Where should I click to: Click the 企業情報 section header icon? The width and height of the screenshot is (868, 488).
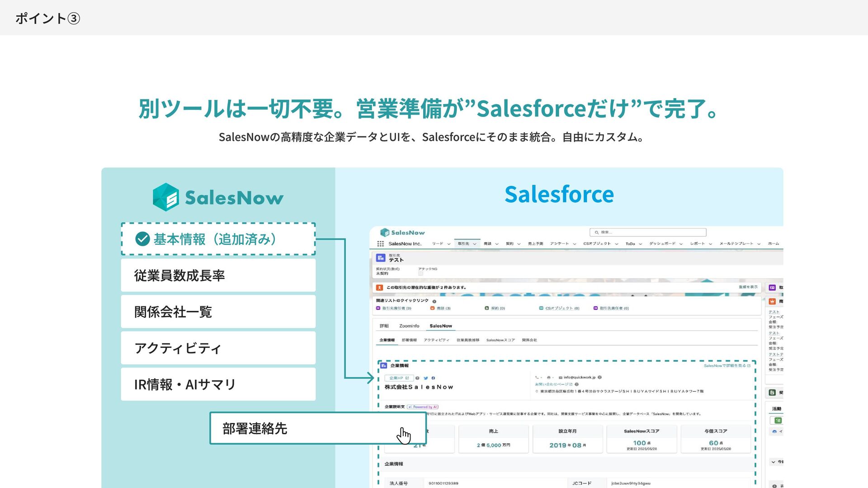coord(384,366)
